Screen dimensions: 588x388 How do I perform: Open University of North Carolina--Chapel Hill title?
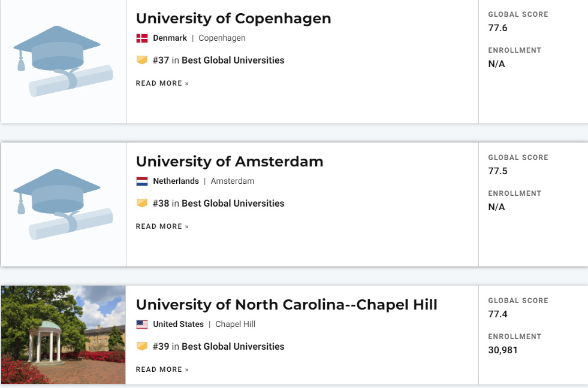click(x=287, y=305)
